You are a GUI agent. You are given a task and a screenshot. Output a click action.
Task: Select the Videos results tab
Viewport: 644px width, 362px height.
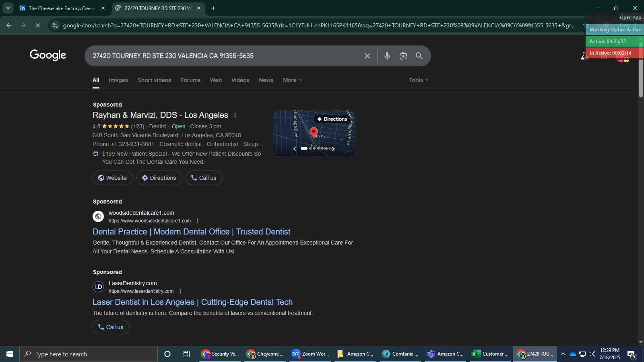coord(240,80)
